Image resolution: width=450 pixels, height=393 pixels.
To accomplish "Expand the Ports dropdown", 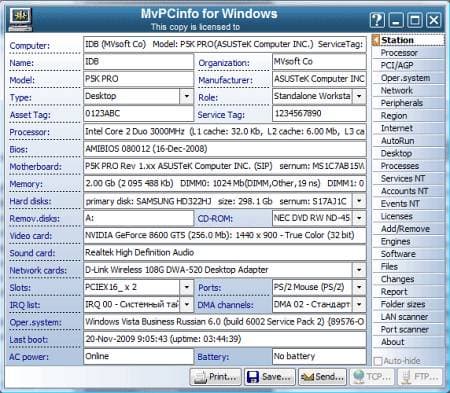I will [359, 287].
